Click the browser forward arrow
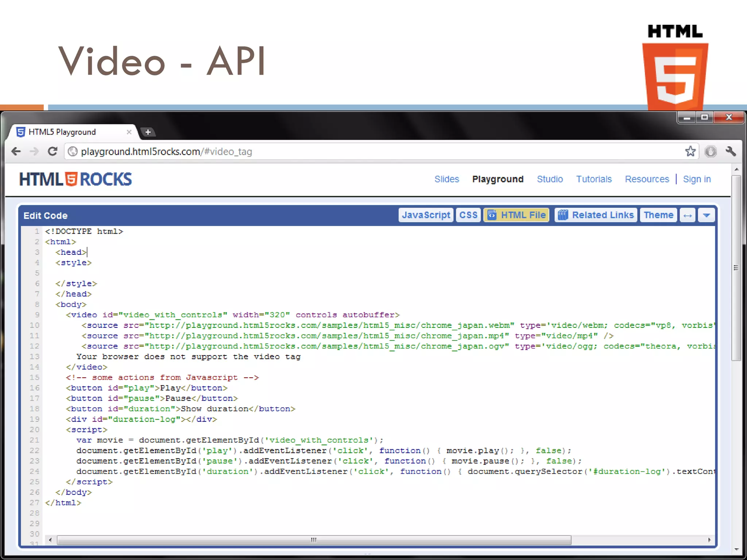This screenshot has width=747, height=560. (34, 151)
